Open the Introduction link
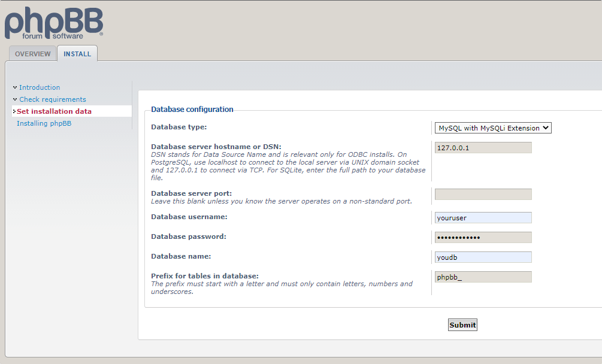Viewport: 602px width, 364px height. pos(40,87)
